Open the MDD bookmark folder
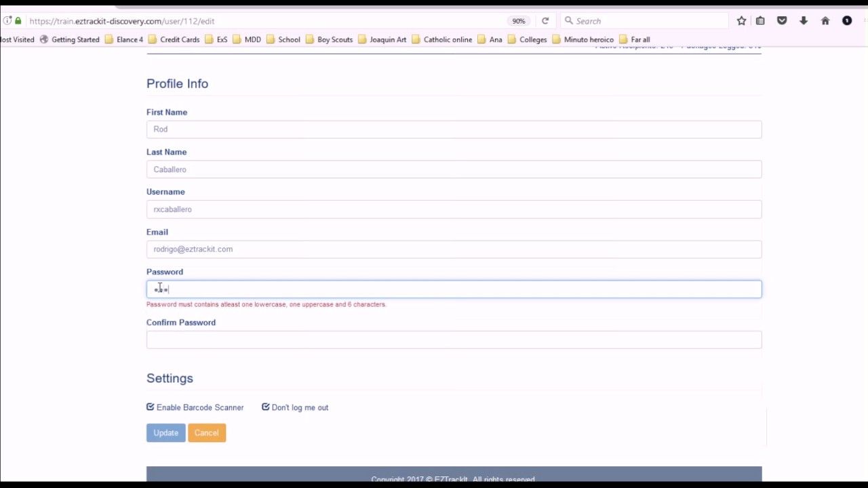 [x=247, y=39]
